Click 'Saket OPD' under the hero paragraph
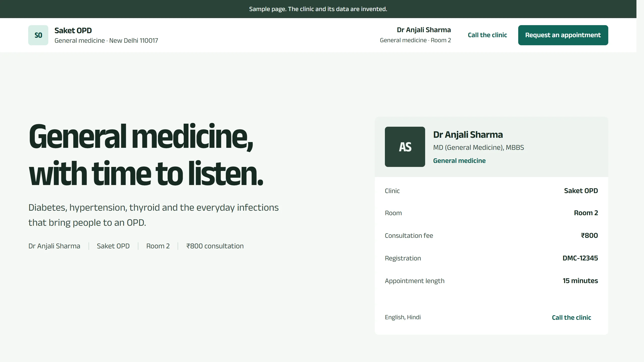 click(113, 246)
